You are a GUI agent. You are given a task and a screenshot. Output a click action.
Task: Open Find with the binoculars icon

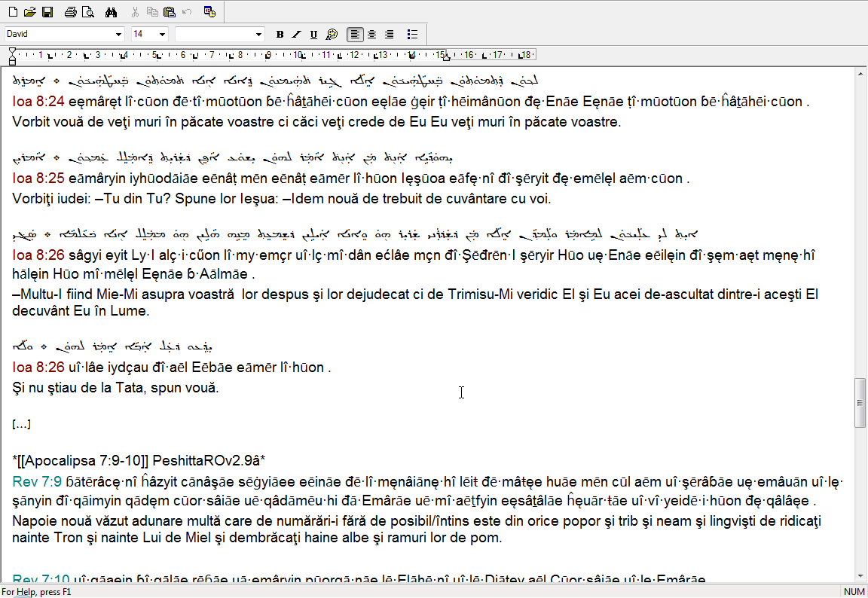[x=112, y=12]
